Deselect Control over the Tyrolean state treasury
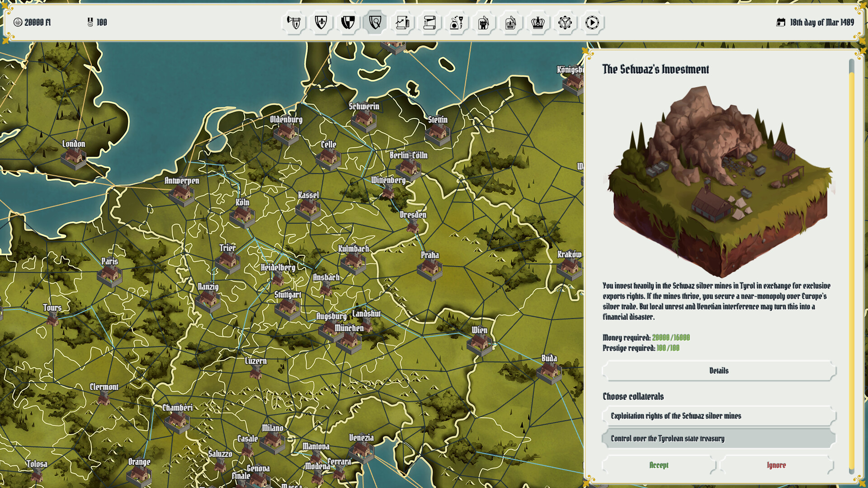This screenshot has width=868, height=488. [718, 438]
